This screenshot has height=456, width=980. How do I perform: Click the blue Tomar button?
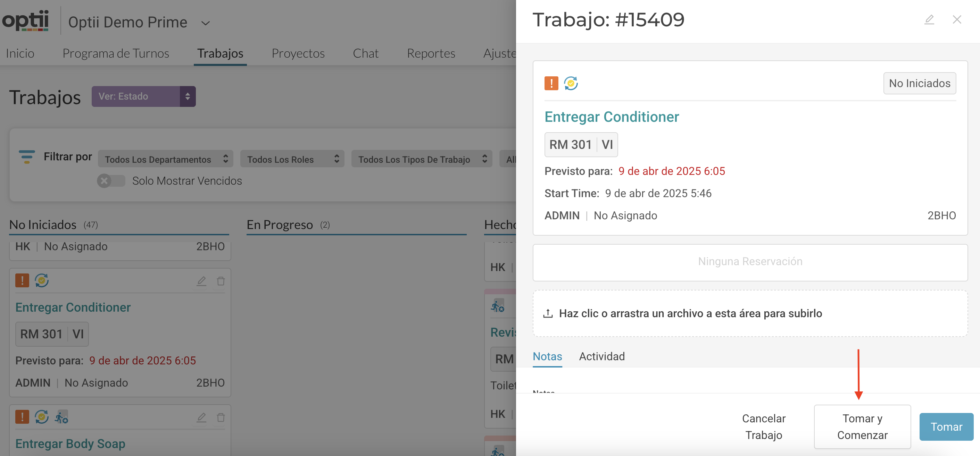point(946,427)
